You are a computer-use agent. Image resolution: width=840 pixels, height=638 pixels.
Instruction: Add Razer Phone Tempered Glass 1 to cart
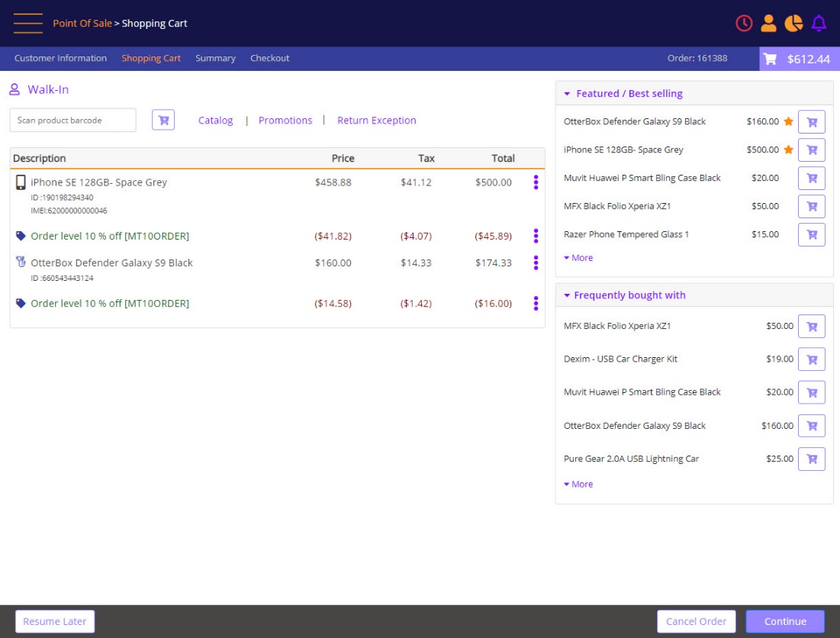(812, 234)
